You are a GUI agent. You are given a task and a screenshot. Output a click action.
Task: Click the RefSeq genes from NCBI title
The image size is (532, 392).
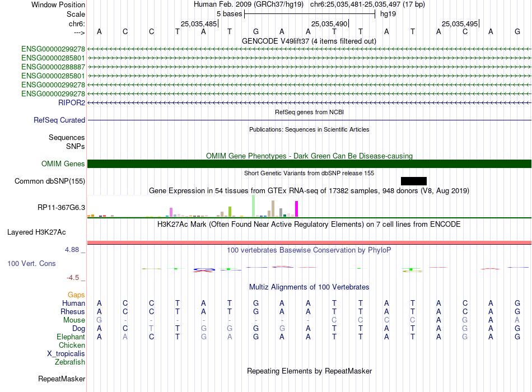309,112
